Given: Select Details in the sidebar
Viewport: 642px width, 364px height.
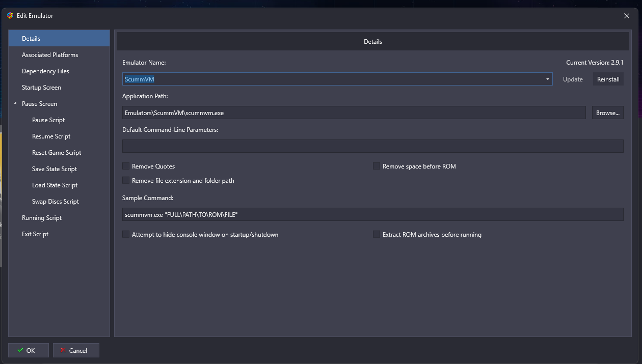Looking at the screenshot, I should click(x=59, y=39).
